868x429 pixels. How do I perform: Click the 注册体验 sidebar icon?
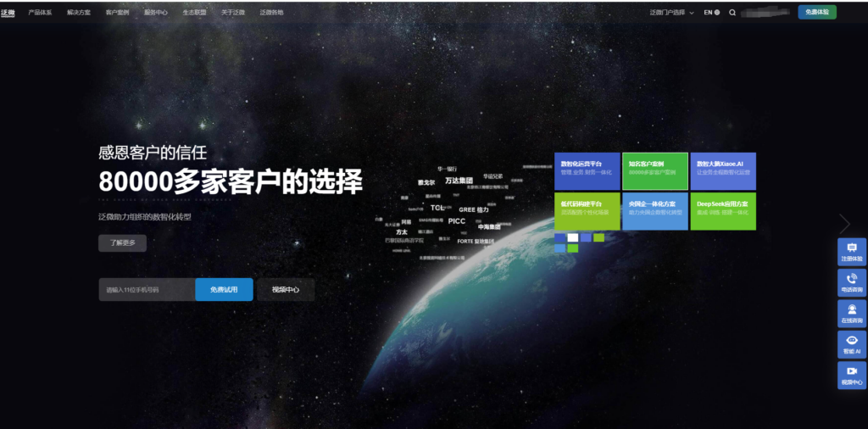851,252
